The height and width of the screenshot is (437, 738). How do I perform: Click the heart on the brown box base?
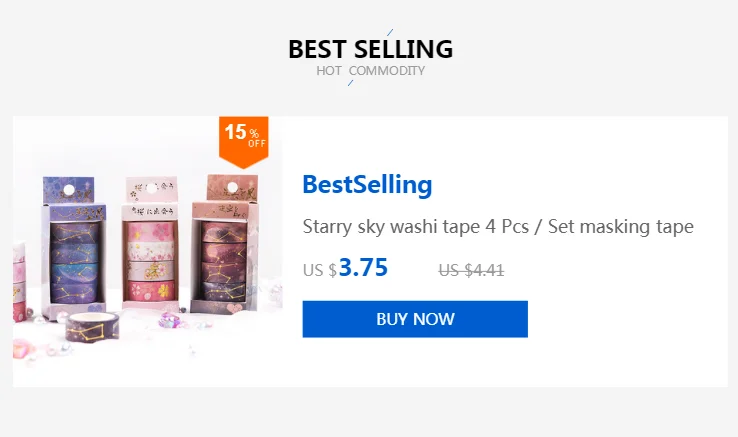(x=235, y=308)
